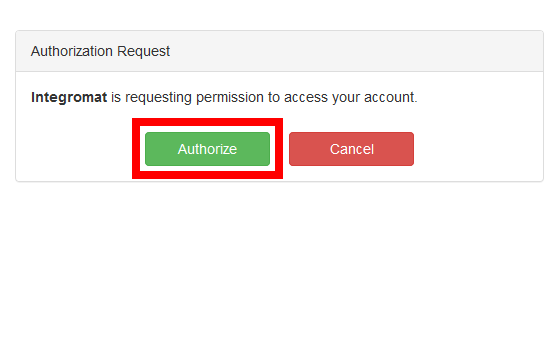Click the red highlight frame around Authorize
Image resolution: width=559 pixels, height=364 pixels.
pyautogui.click(x=207, y=122)
